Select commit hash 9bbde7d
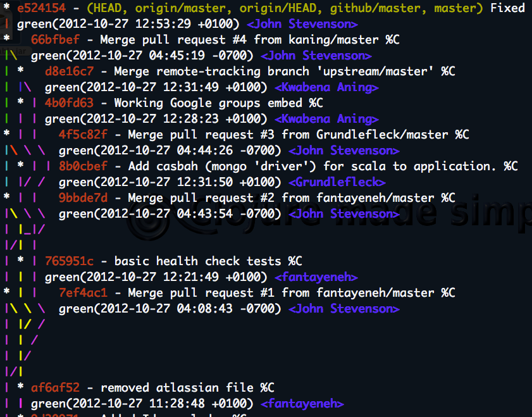The image size is (532, 417). pyautogui.click(x=83, y=198)
